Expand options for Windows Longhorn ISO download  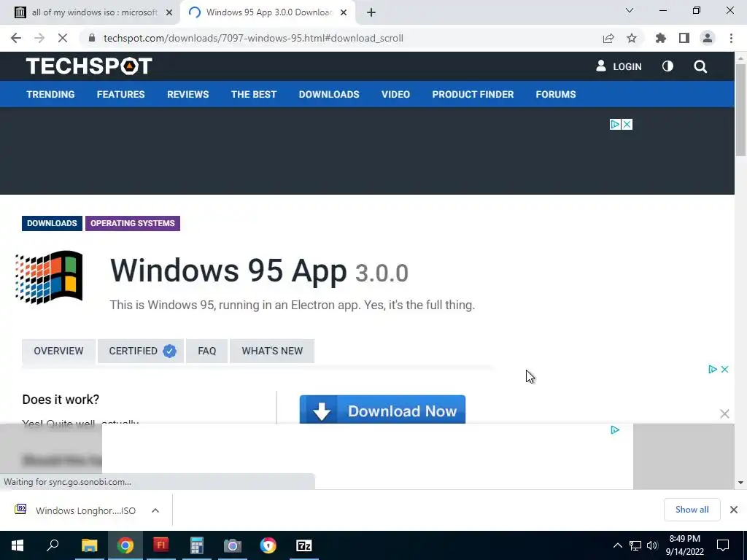pos(155,510)
